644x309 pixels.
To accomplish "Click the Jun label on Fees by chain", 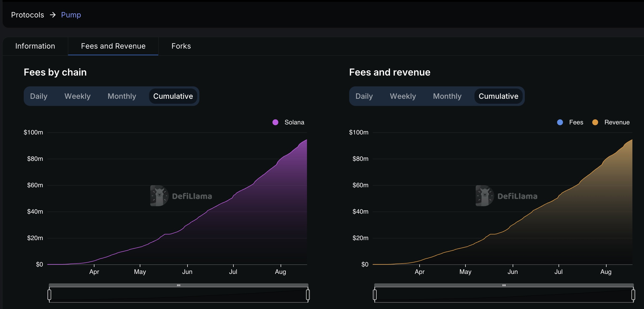I will coord(187,272).
